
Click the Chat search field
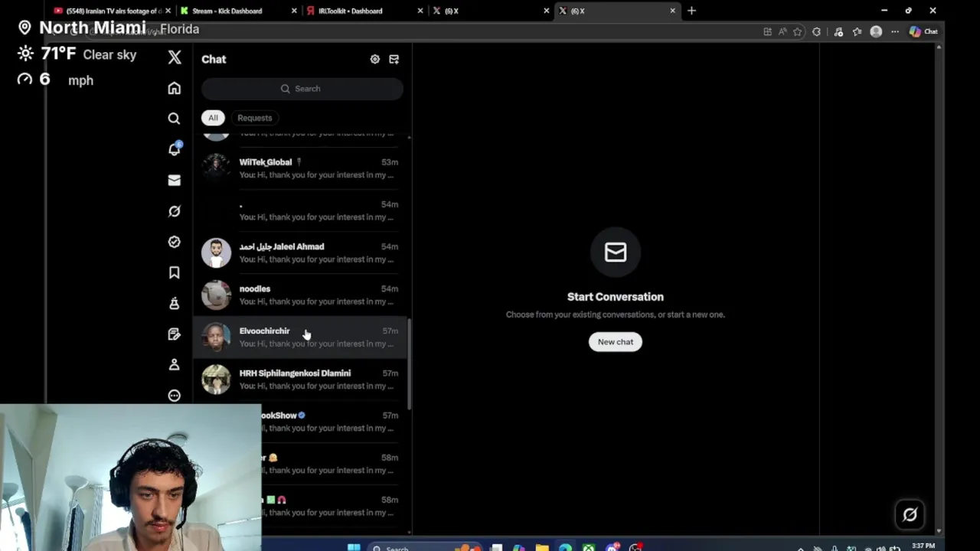click(302, 89)
